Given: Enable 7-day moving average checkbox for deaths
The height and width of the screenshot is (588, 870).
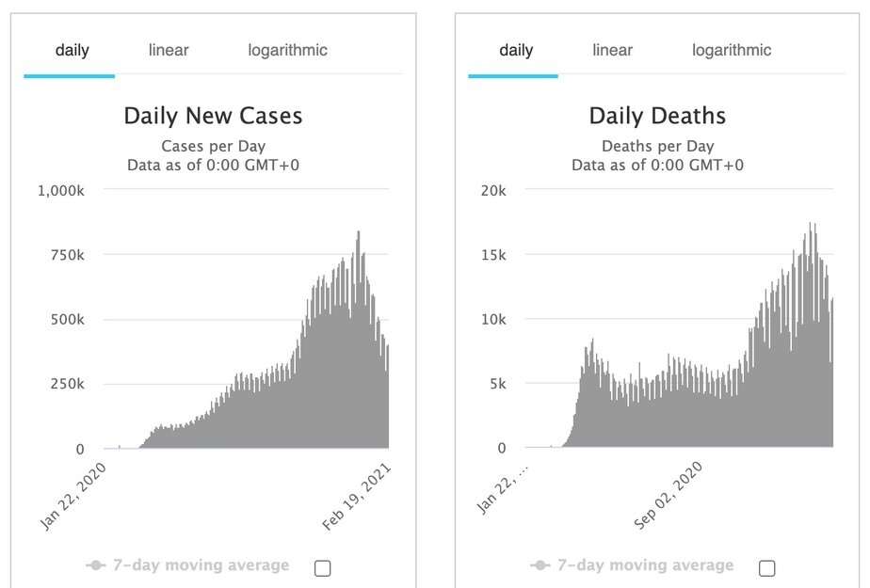Looking at the screenshot, I should pos(766,567).
